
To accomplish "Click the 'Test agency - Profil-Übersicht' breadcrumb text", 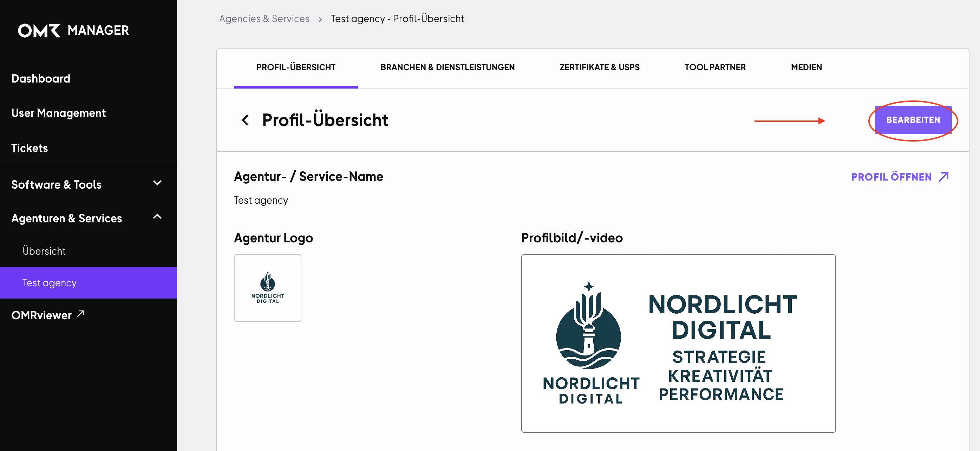I will (x=397, y=19).
